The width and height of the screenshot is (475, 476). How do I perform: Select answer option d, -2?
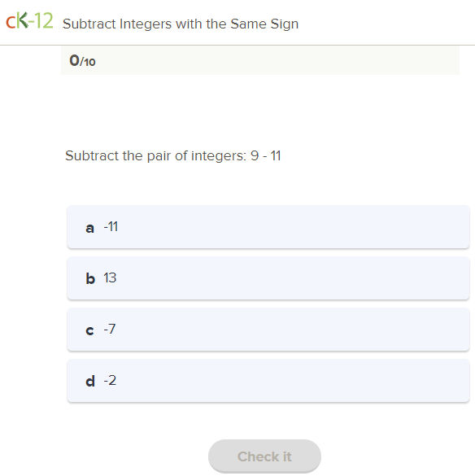pos(268,381)
